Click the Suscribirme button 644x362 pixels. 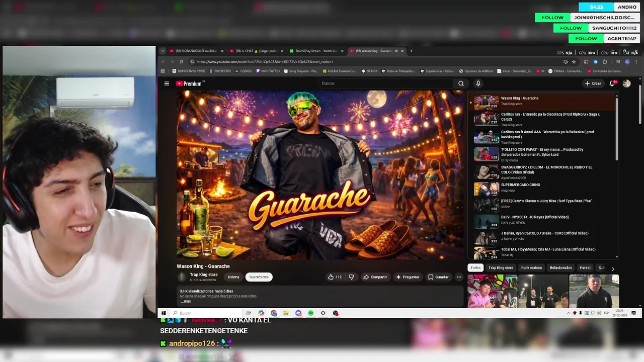coord(259,277)
